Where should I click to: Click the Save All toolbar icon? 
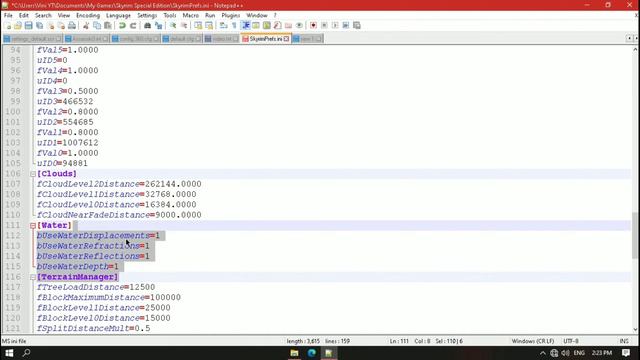click(39, 25)
